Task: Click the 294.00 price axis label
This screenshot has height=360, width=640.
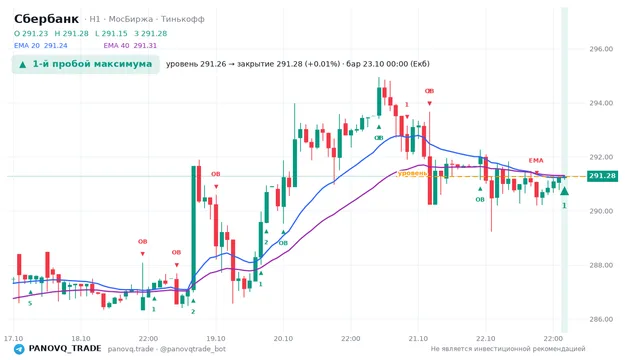Action: click(601, 103)
